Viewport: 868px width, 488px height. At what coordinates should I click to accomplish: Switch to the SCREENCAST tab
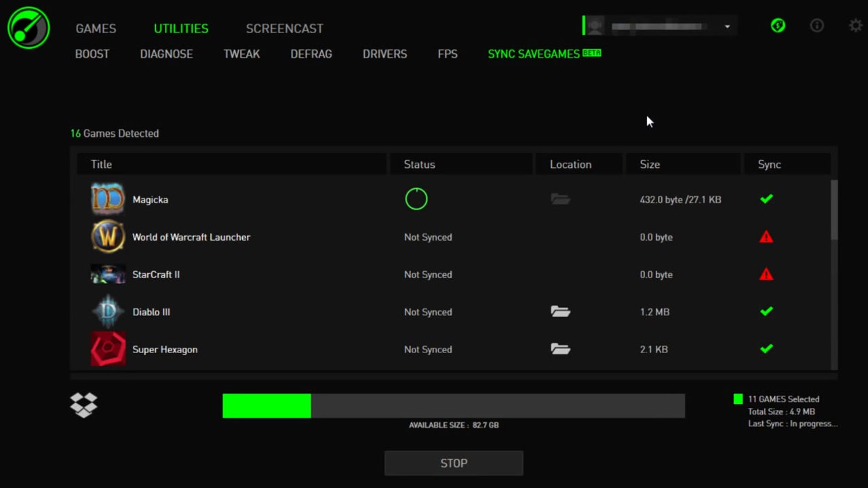284,28
